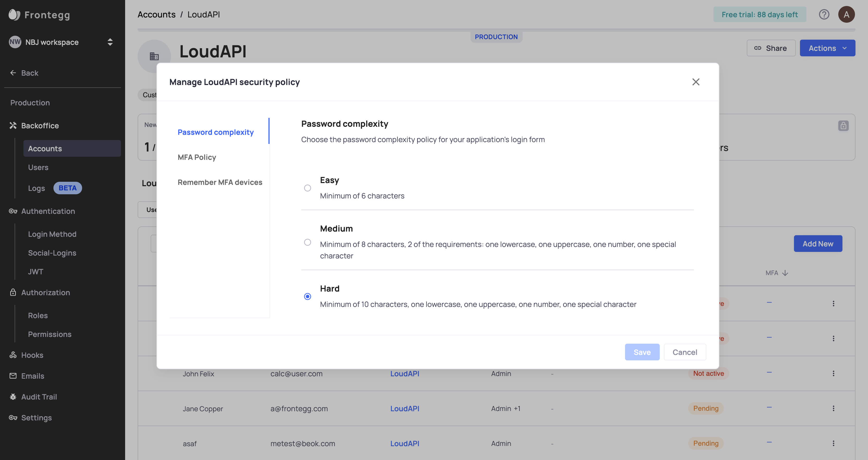The width and height of the screenshot is (868, 460).
Task: Click the help question mark icon
Action: click(824, 15)
